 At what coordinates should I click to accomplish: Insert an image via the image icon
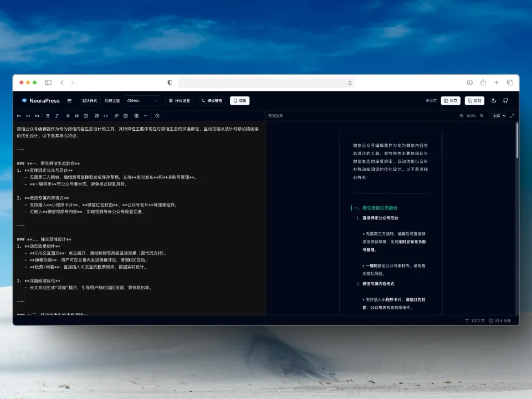click(x=126, y=116)
